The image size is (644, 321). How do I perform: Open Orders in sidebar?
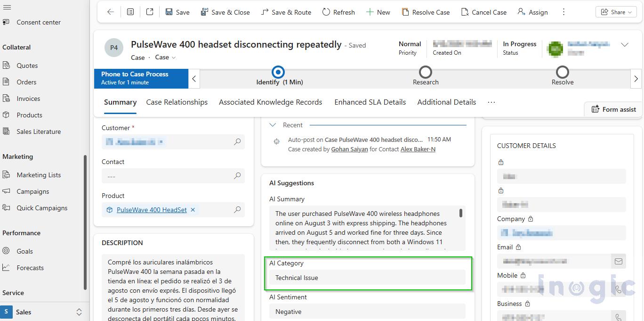click(26, 82)
